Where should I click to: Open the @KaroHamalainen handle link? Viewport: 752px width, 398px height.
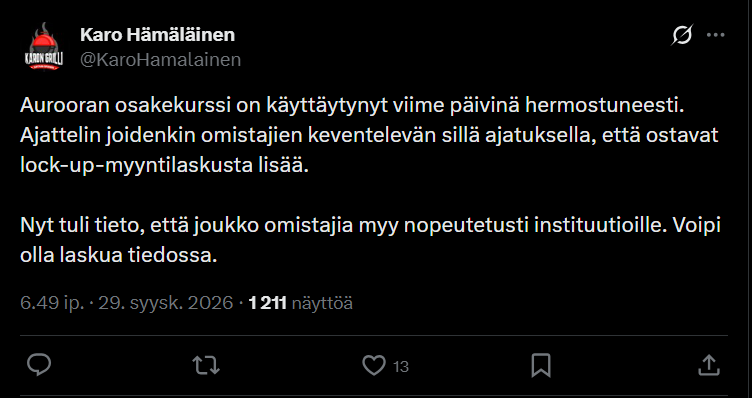click(x=160, y=60)
